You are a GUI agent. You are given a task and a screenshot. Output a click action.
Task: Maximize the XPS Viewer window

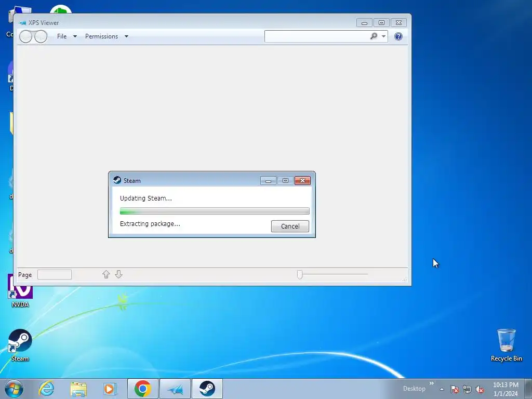(x=381, y=23)
